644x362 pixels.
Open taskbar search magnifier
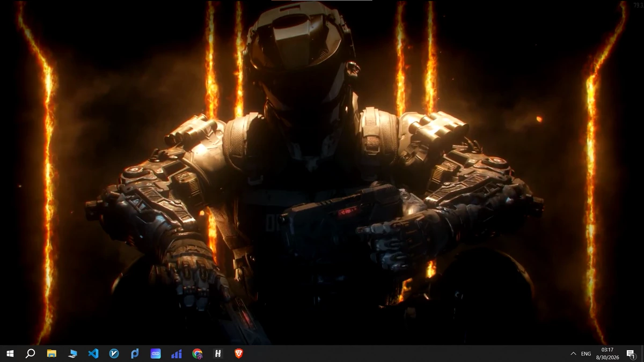tap(31, 353)
